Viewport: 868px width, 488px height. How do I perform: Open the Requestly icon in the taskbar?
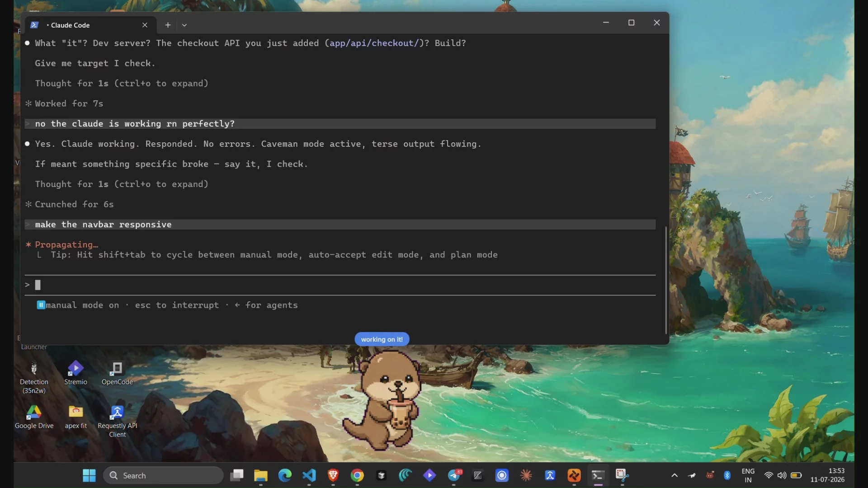[550, 475]
